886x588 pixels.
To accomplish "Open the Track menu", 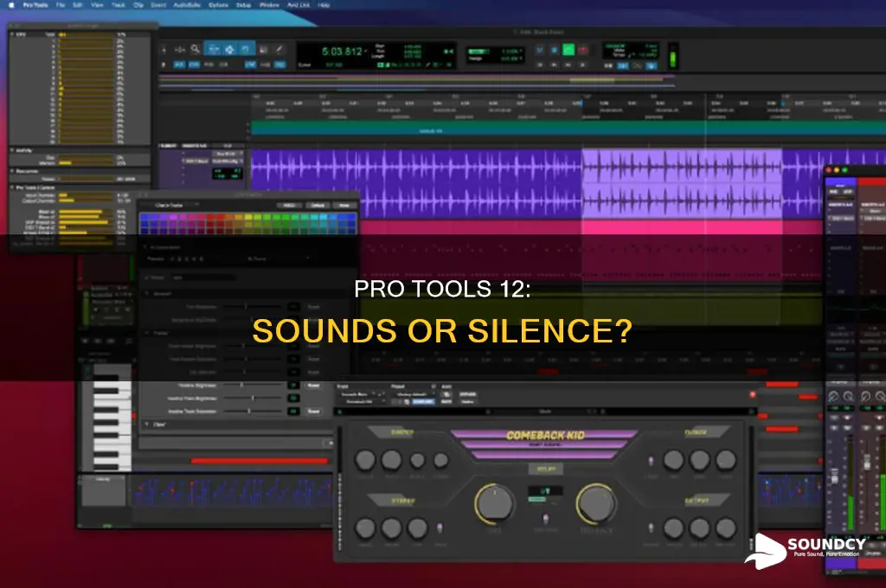I will tap(118, 5).
